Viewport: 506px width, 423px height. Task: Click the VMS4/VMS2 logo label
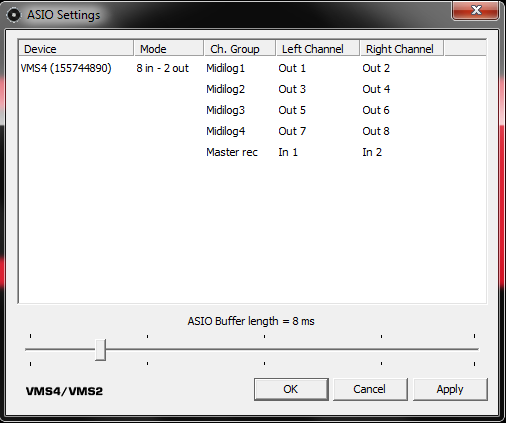pyautogui.click(x=64, y=391)
